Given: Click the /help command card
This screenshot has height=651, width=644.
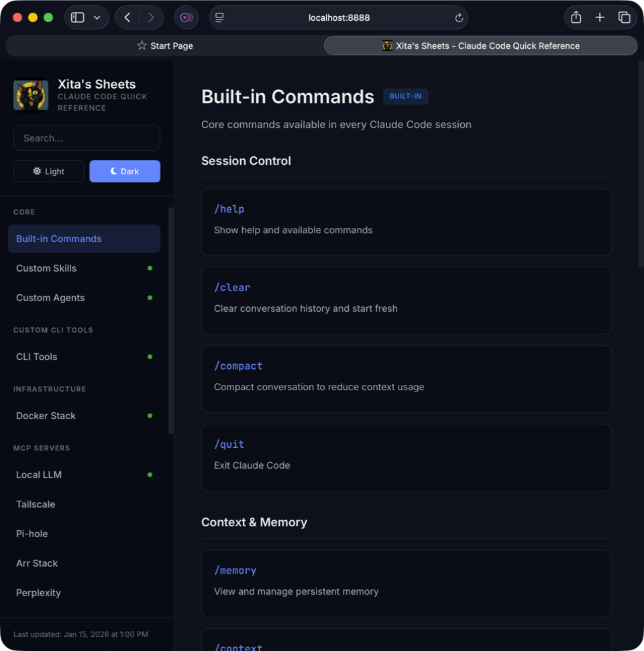Looking at the screenshot, I should click(406, 222).
